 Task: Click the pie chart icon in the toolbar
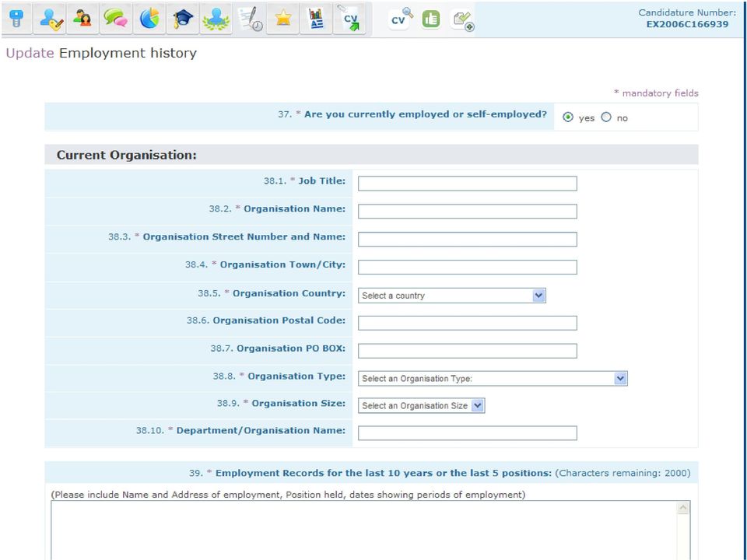(x=149, y=19)
